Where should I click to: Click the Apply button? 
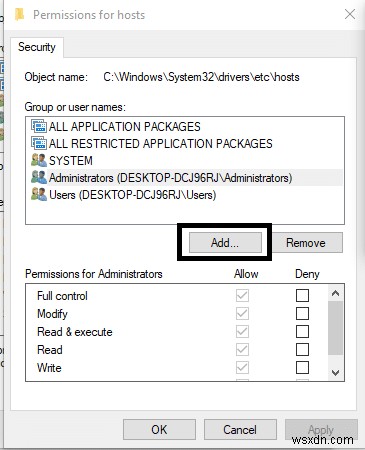(321, 429)
